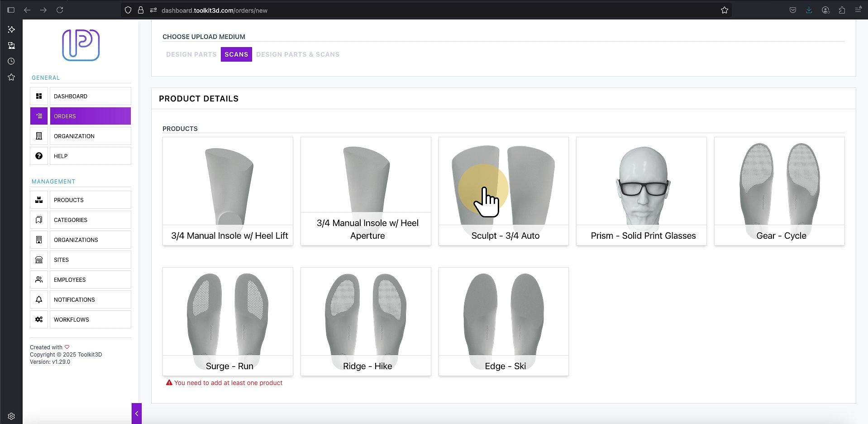Screen dimensions: 868x424
Task: Click the Products boxes icon
Action: pyautogui.click(x=39, y=200)
